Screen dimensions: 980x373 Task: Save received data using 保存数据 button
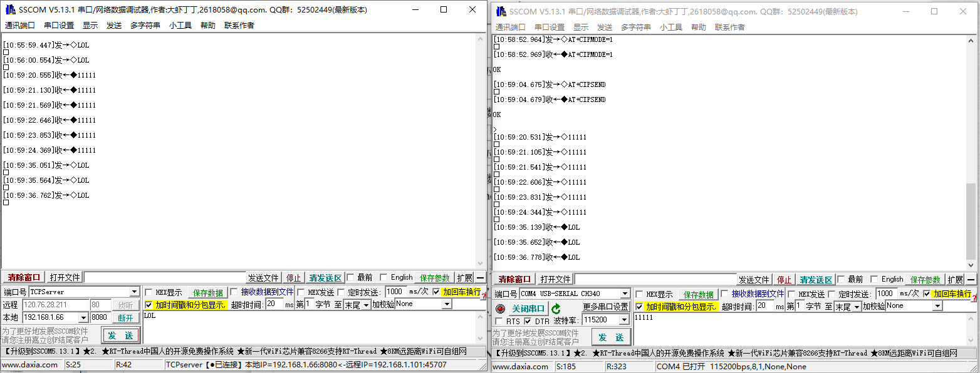tap(207, 292)
